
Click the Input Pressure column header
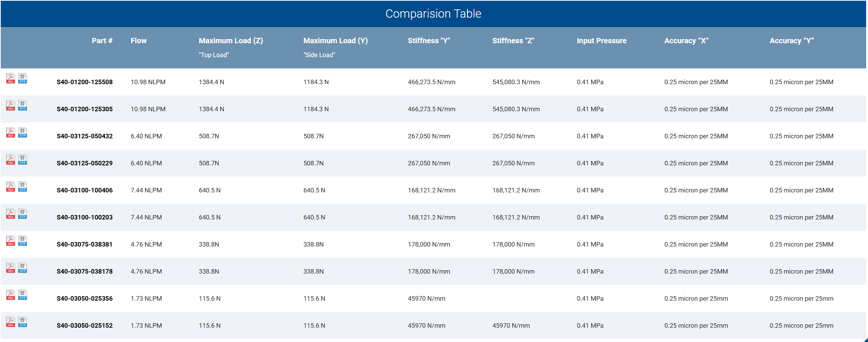point(601,41)
